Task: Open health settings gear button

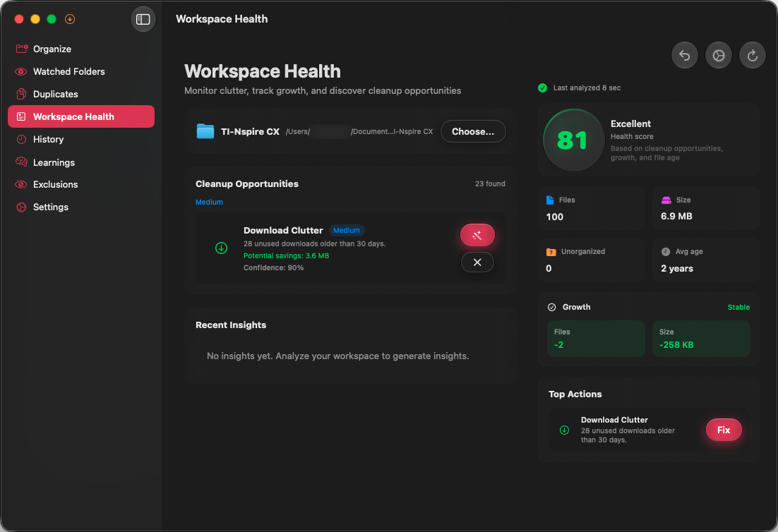Action: coord(719,55)
